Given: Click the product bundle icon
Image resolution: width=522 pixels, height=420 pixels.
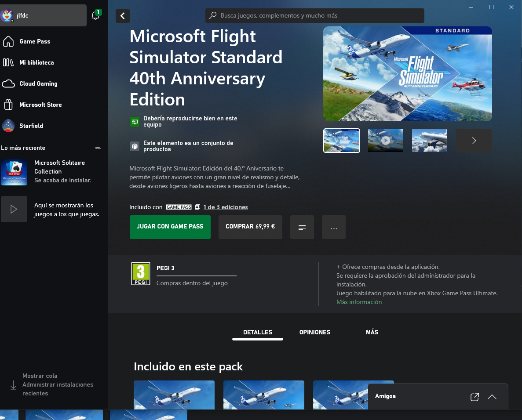Looking at the screenshot, I should (135, 146).
